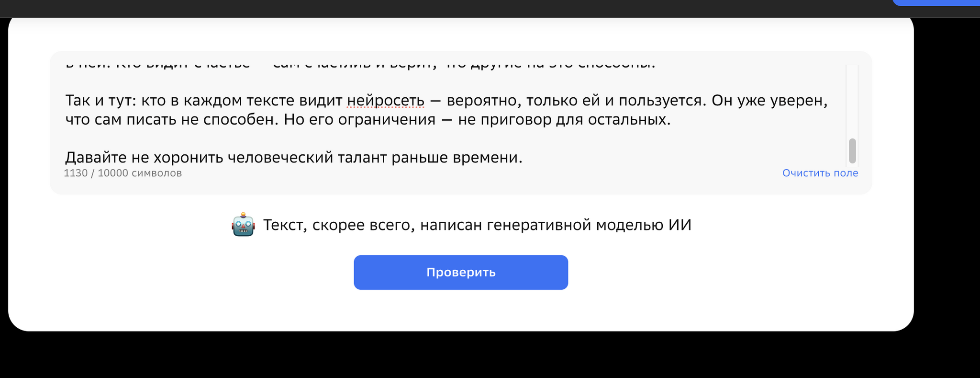Click the text area scrollbar thumb
980x378 pixels.
[852, 151]
